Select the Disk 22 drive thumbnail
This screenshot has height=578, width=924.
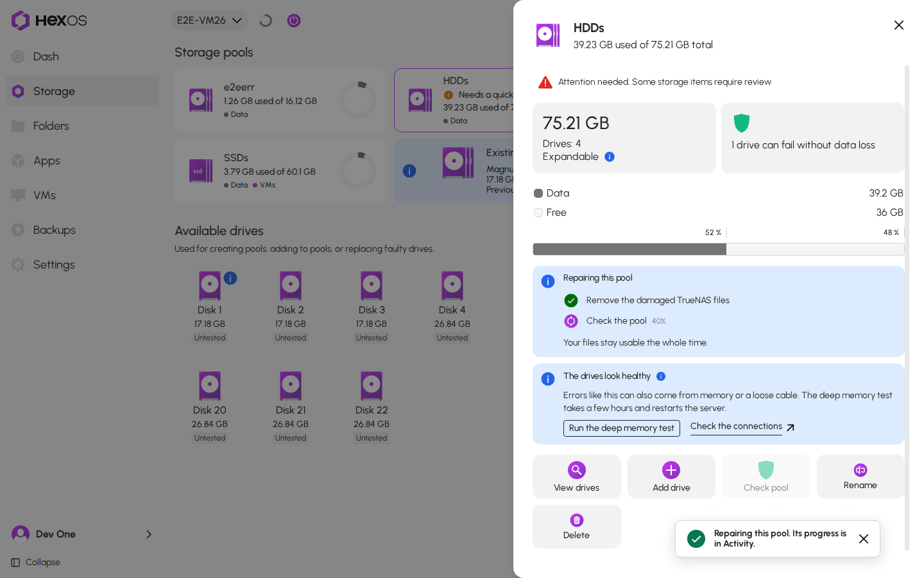[x=372, y=387]
